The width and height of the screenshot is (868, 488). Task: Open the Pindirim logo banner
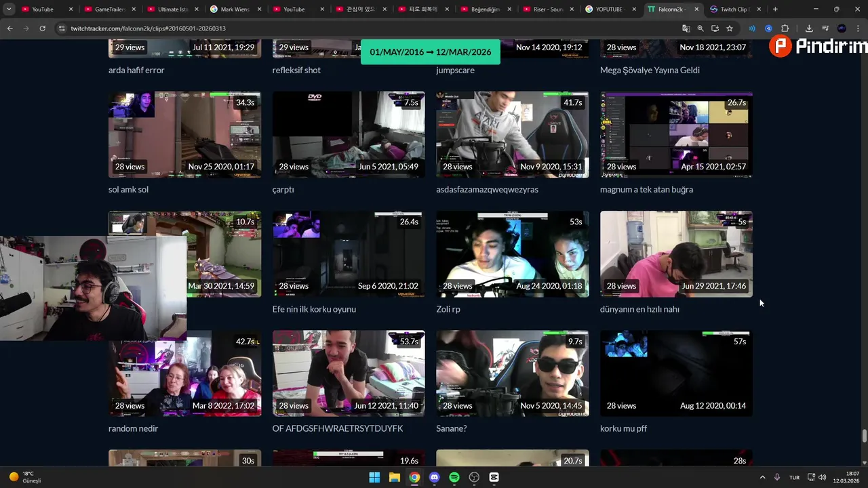click(x=818, y=46)
